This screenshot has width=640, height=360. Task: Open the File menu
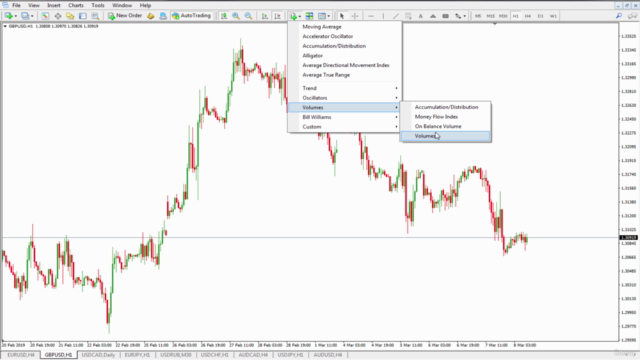click(16, 5)
